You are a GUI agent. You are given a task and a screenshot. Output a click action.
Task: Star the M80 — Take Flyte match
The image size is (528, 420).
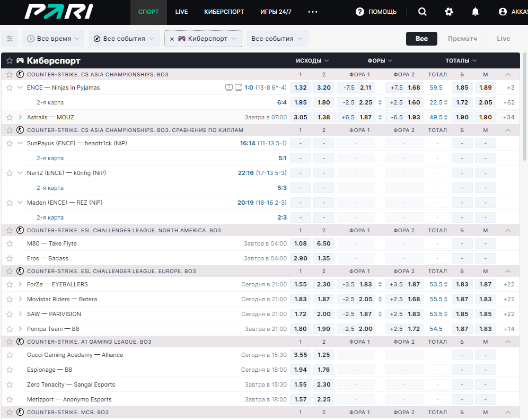pyautogui.click(x=10, y=243)
